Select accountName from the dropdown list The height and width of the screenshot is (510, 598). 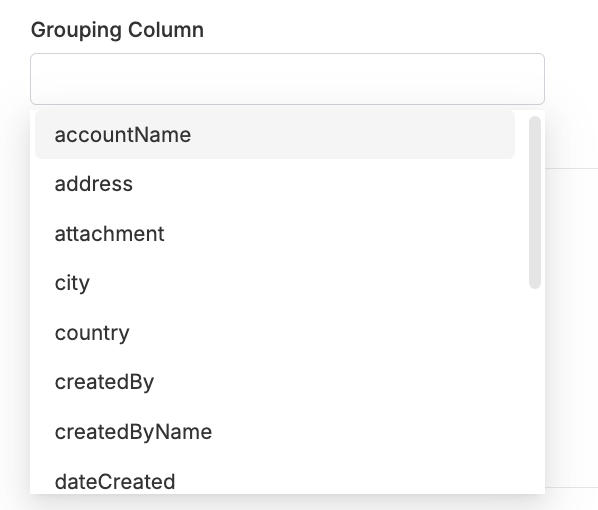click(x=275, y=135)
